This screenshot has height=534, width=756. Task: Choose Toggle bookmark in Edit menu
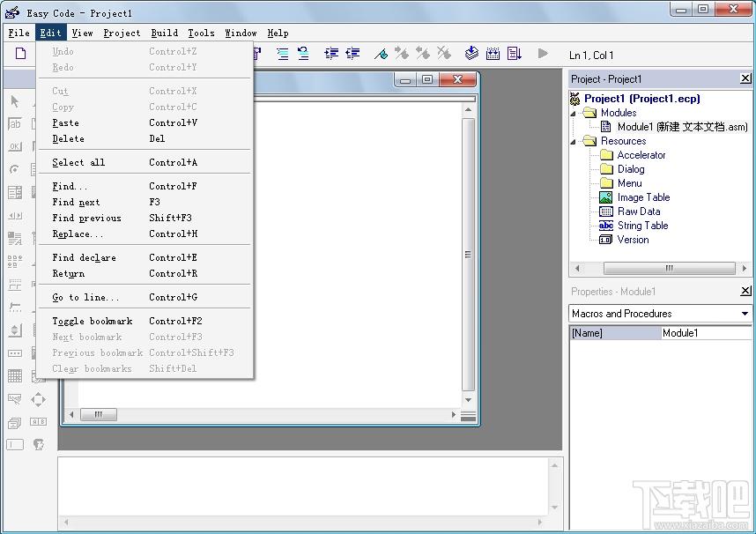[145, 321]
